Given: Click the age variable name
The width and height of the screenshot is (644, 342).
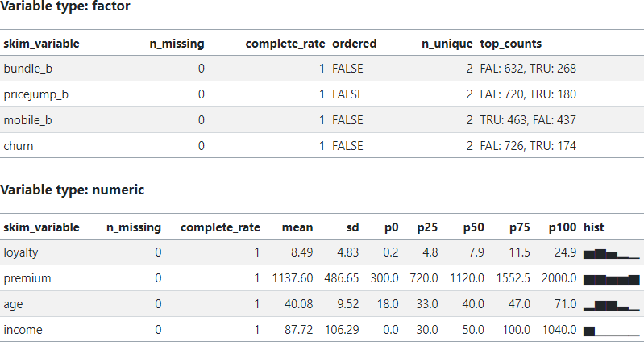Looking at the screenshot, I should pyautogui.click(x=13, y=304).
